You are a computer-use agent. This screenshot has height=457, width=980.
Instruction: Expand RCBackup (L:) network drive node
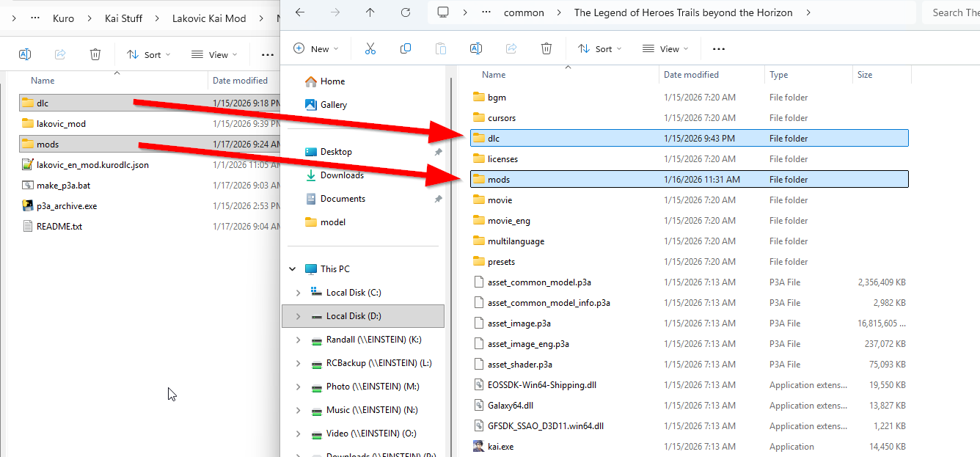298,363
